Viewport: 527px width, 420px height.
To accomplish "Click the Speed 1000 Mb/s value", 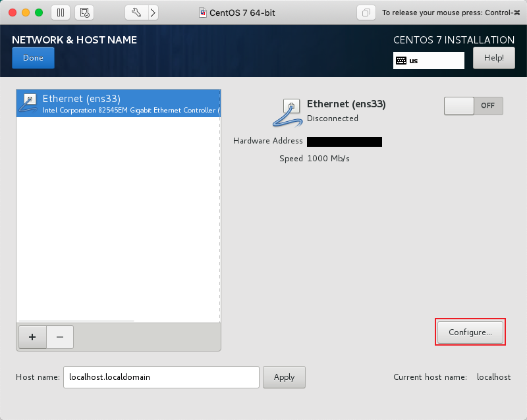I will click(x=328, y=159).
